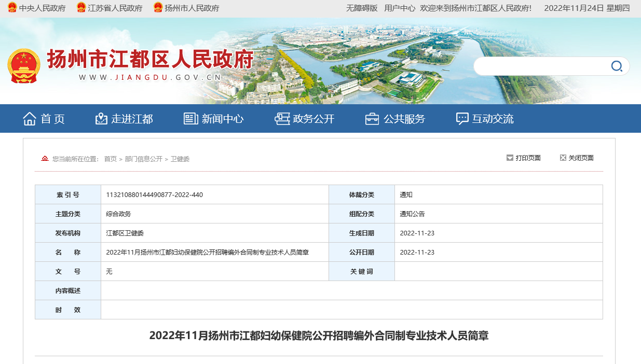Click 卫健委 breadcrumb link
641x364 pixels.
pos(180,159)
